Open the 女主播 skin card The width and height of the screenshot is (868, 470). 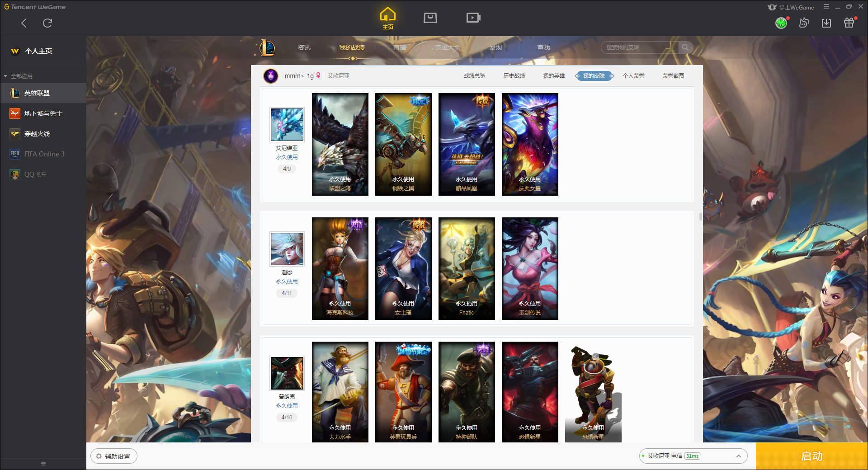[403, 269]
